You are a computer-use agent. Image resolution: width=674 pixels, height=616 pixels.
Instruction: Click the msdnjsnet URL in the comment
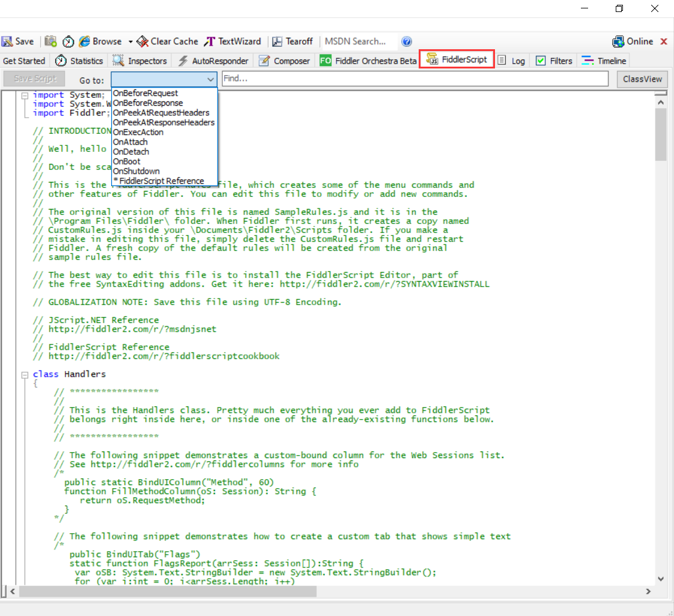pyautogui.click(x=132, y=330)
